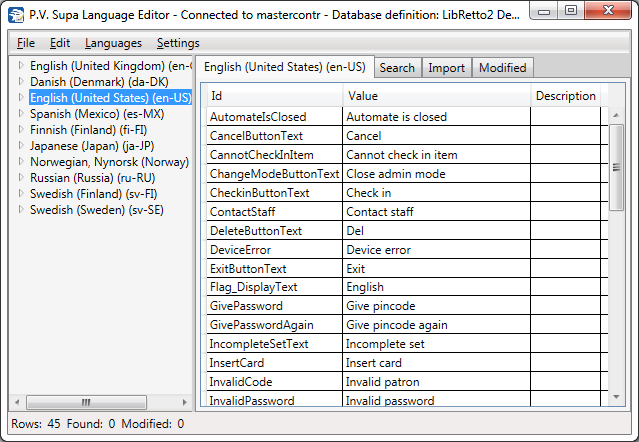Screen dimensions: 639x442
Task: Switch to the Import tab
Action: 446,68
